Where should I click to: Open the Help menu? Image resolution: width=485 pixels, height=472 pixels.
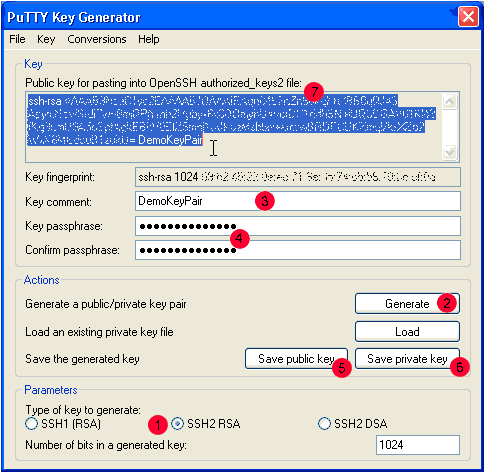149,39
